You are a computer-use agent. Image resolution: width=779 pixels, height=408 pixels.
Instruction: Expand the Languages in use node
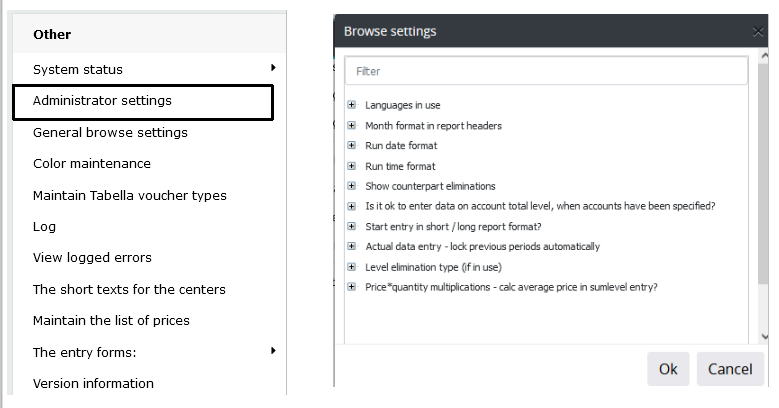(352, 104)
